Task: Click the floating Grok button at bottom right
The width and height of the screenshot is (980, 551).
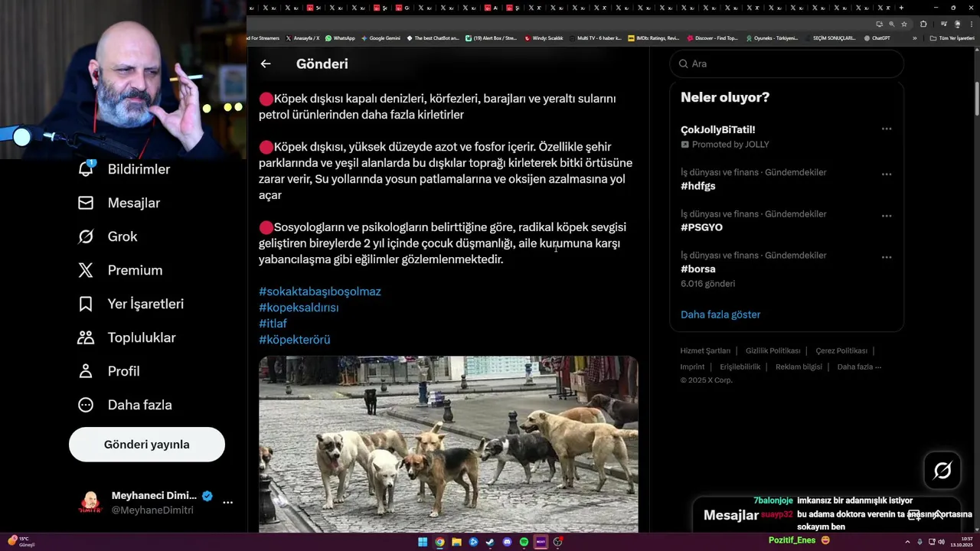Action: pyautogui.click(x=942, y=470)
